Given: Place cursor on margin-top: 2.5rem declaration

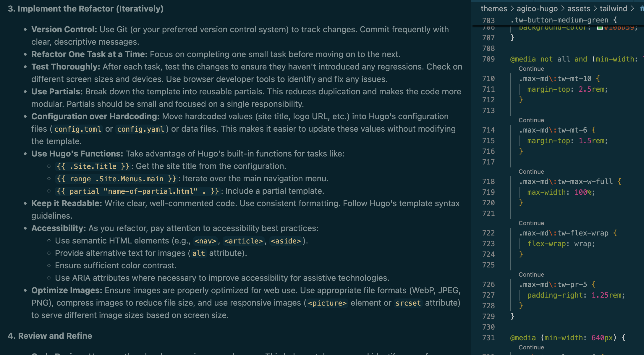Looking at the screenshot, I should point(567,89).
